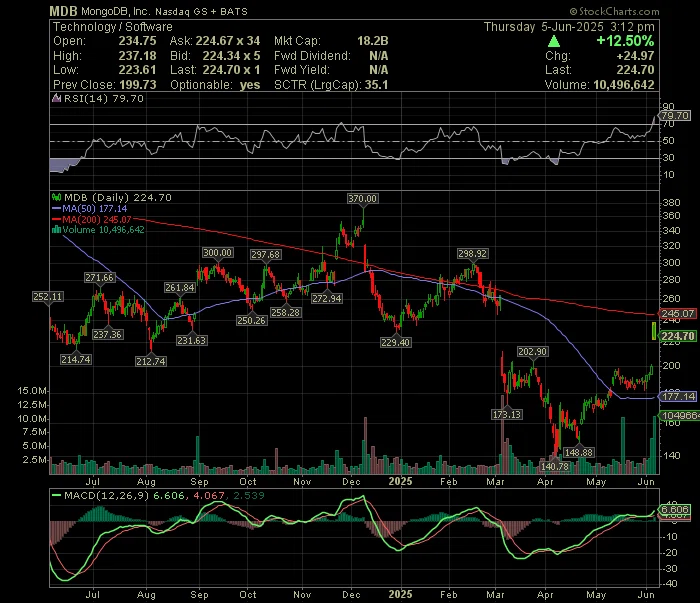The height and width of the screenshot is (603, 700).
Task: Click the 229.40 January low annotation
Action: coord(396,342)
